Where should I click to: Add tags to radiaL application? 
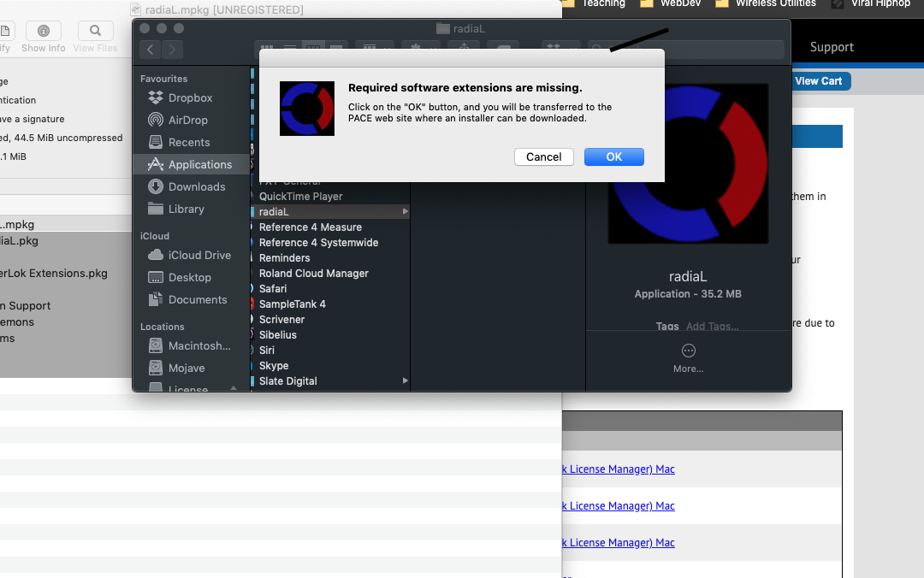[712, 327]
